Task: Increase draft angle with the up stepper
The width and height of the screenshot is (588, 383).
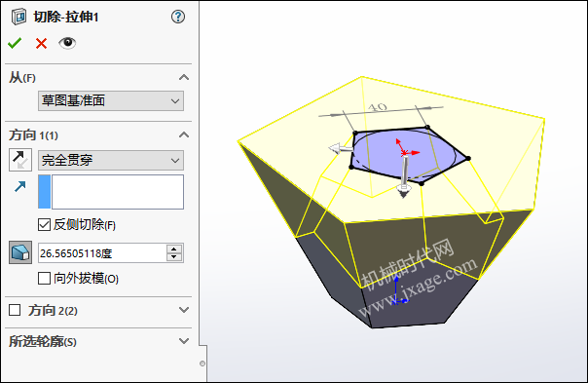Action: pyautogui.click(x=173, y=249)
